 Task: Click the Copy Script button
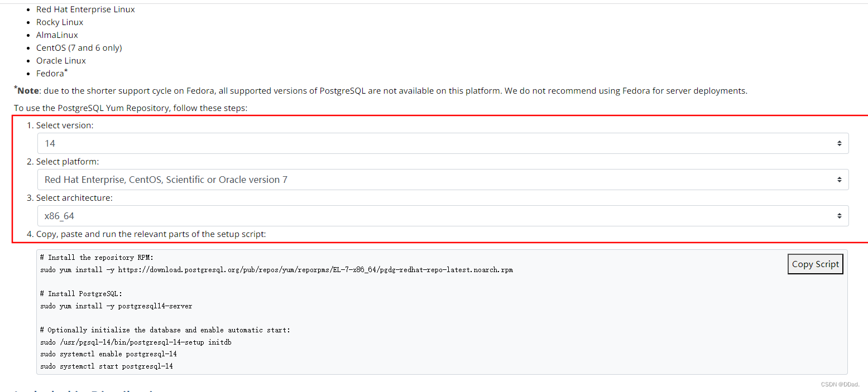coord(815,264)
